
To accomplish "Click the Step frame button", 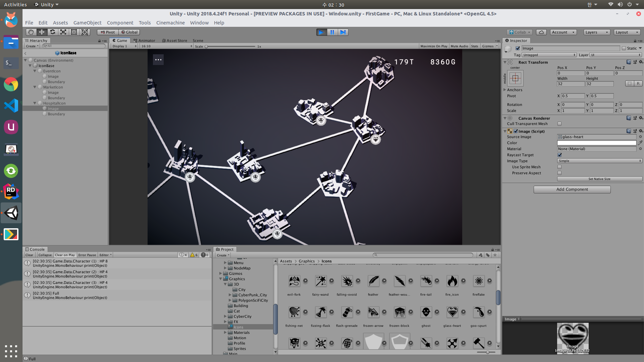I will click(343, 32).
